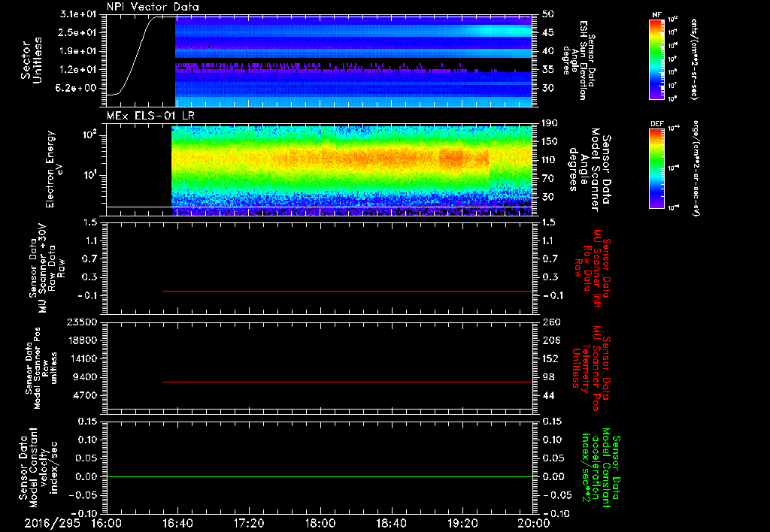This screenshot has width=770, height=532.
Task: Click the "9400" scanner position tick
Action: click(x=85, y=377)
